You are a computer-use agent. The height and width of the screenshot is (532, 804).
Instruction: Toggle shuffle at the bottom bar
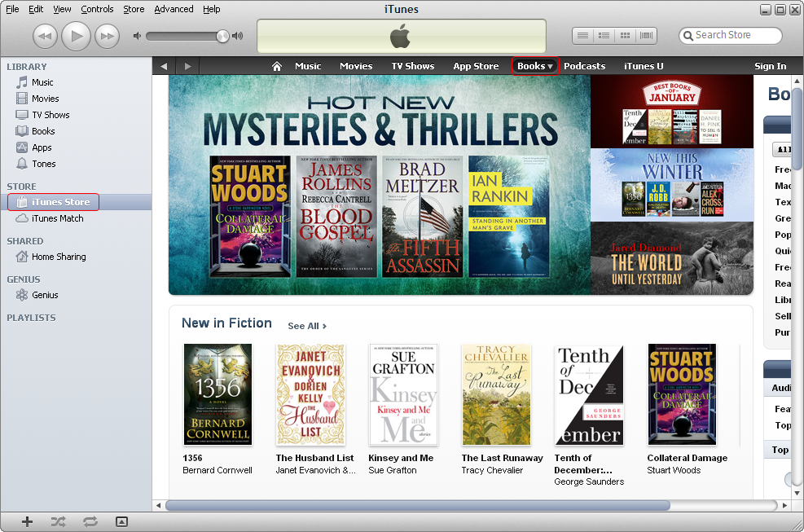59,521
